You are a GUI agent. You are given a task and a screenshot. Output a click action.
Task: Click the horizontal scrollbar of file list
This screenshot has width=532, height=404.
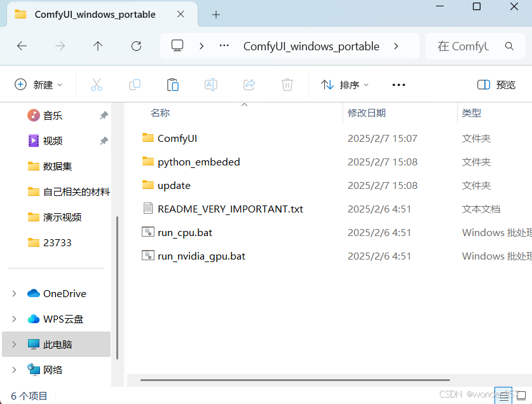(295, 380)
